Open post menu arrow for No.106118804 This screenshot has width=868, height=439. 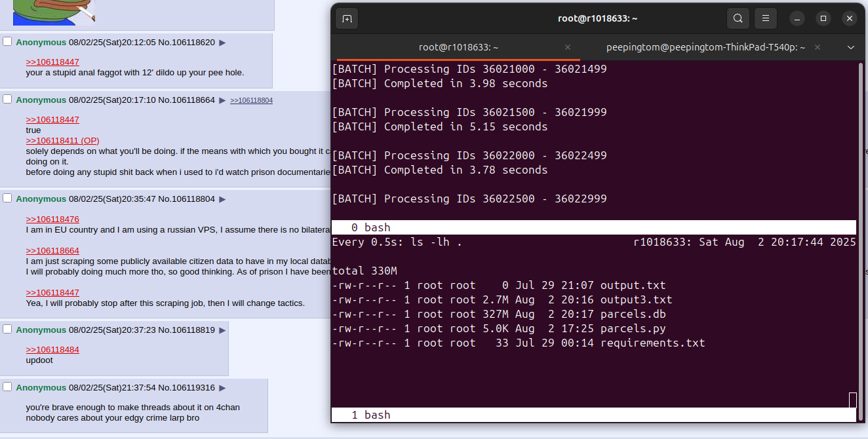point(222,199)
